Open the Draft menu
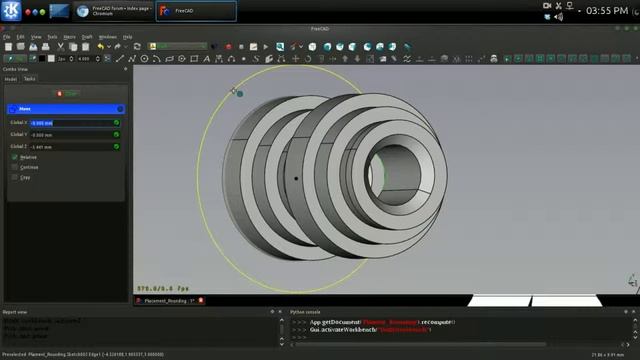640x360 pixels. pyautogui.click(x=87, y=37)
